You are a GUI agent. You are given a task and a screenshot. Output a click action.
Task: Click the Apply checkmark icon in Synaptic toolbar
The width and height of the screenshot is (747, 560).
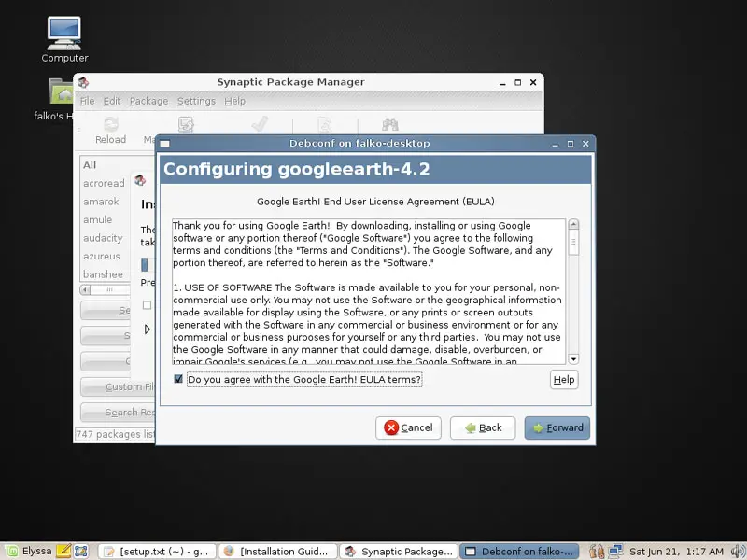click(x=261, y=124)
